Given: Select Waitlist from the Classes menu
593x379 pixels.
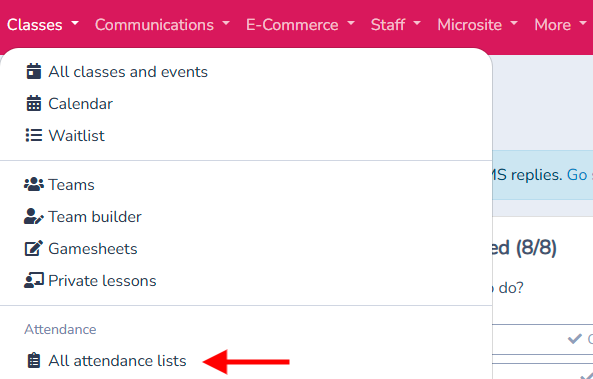Looking at the screenshot, I should [x=76, y=135].
